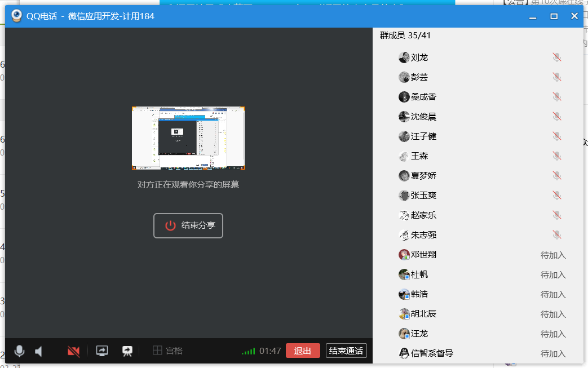Click 朱志强's muted microphone icon
Image resolution: width=588 pixels, height=368 pixels.
(557, 235)
